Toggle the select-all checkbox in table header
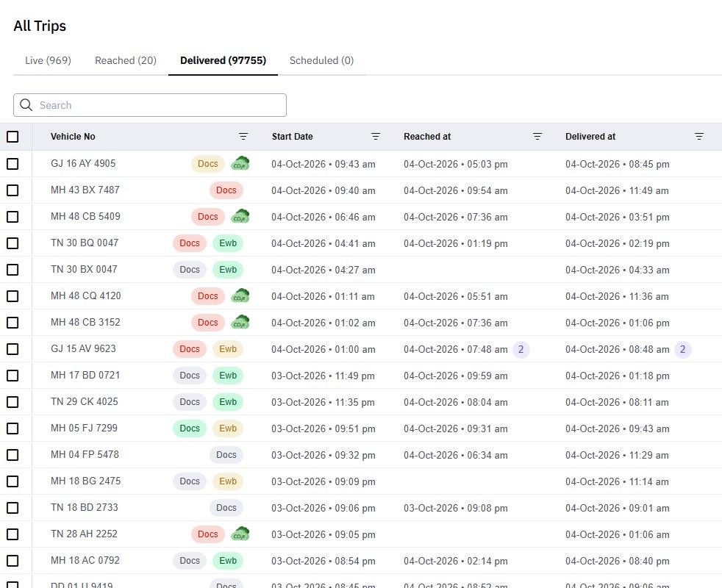This screenshot has width=722, height=588. [13, 136]
